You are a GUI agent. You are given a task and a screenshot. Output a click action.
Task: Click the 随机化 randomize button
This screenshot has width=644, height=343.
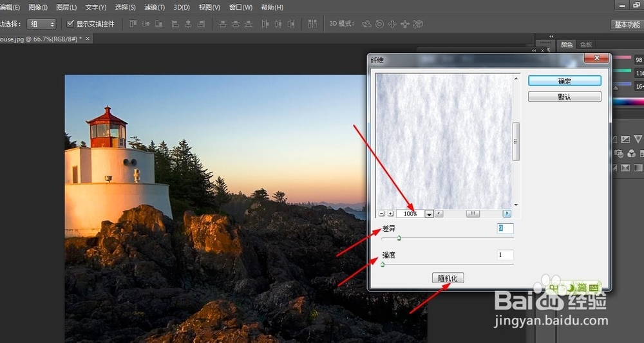pos(448,278)
